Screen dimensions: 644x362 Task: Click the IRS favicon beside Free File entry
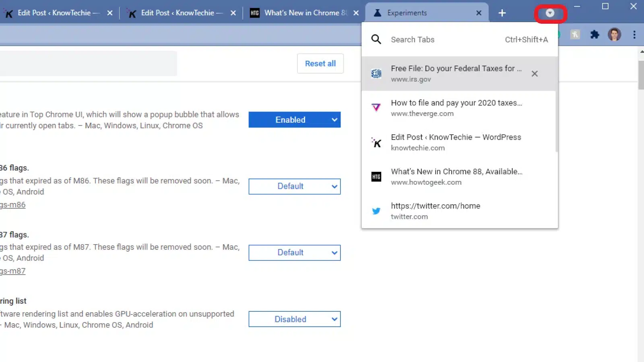[x=376, y=74]
